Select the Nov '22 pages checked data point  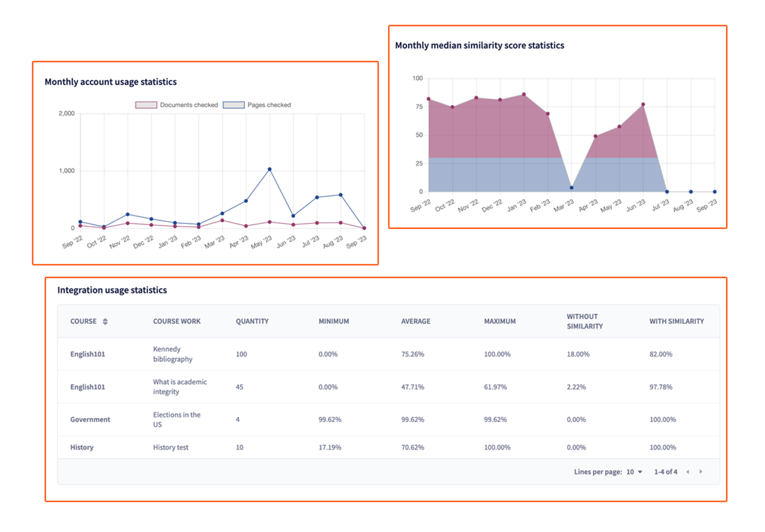[x=127, y=214]
